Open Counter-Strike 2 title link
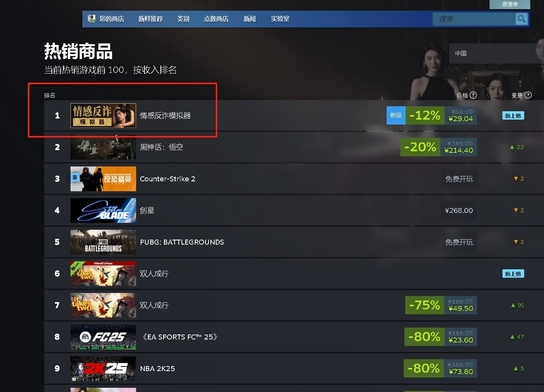This screenshot has height=392, width=544. click(167, 179)
